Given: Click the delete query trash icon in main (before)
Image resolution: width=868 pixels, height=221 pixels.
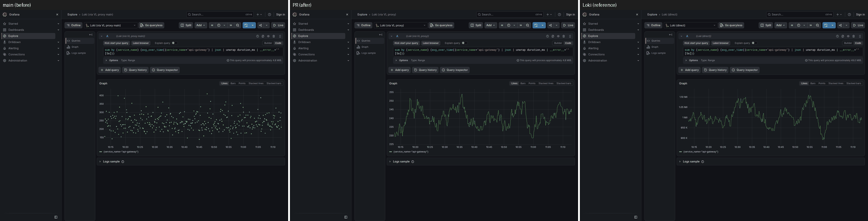Looking at the screenshot, I should click(274, 36).
